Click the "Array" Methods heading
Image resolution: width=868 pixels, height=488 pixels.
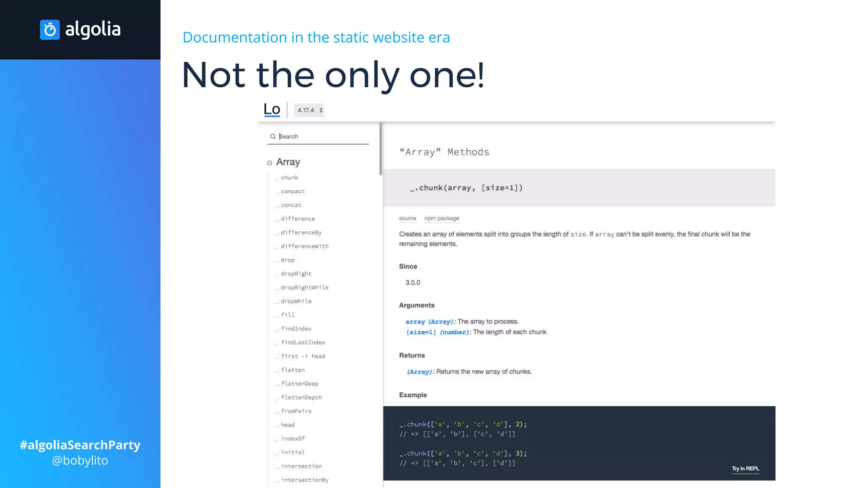pos(444,152)
